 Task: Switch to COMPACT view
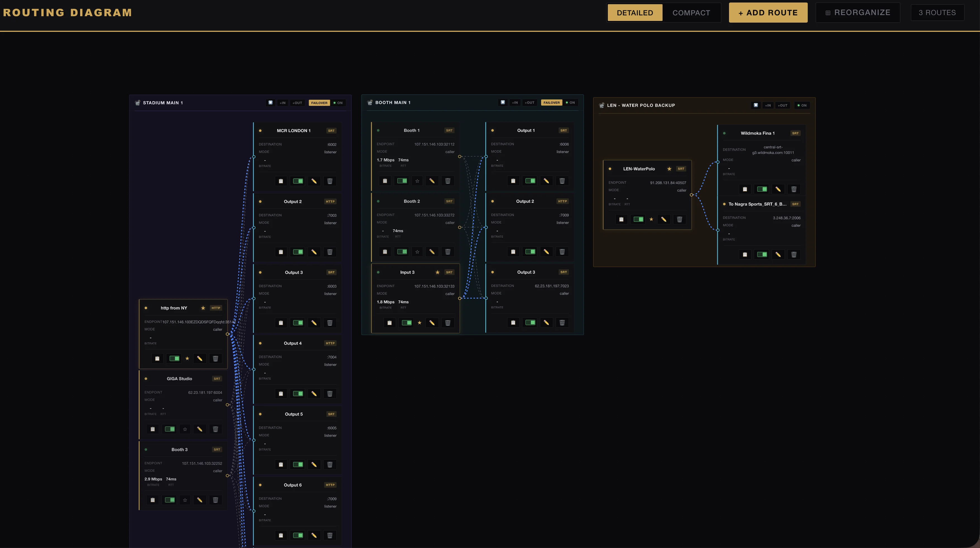691,12
